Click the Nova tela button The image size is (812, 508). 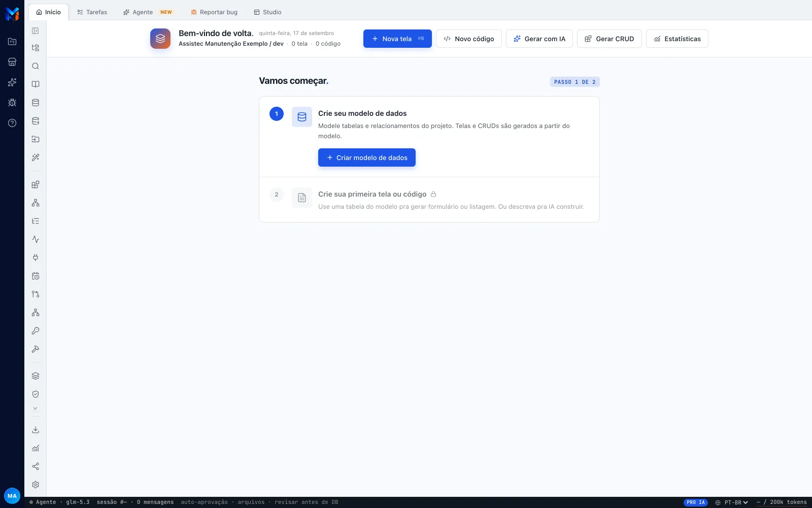click(x=397, y=39)
